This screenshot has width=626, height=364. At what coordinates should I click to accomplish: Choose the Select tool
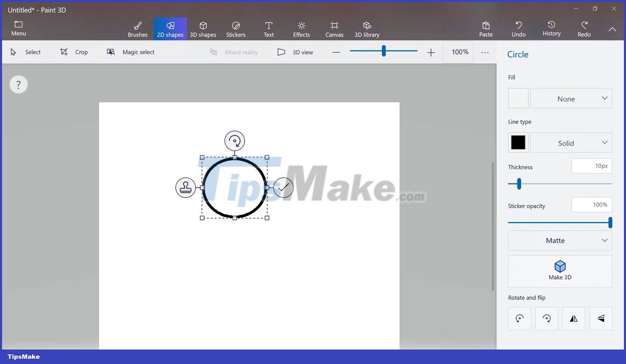coord(25,52)
